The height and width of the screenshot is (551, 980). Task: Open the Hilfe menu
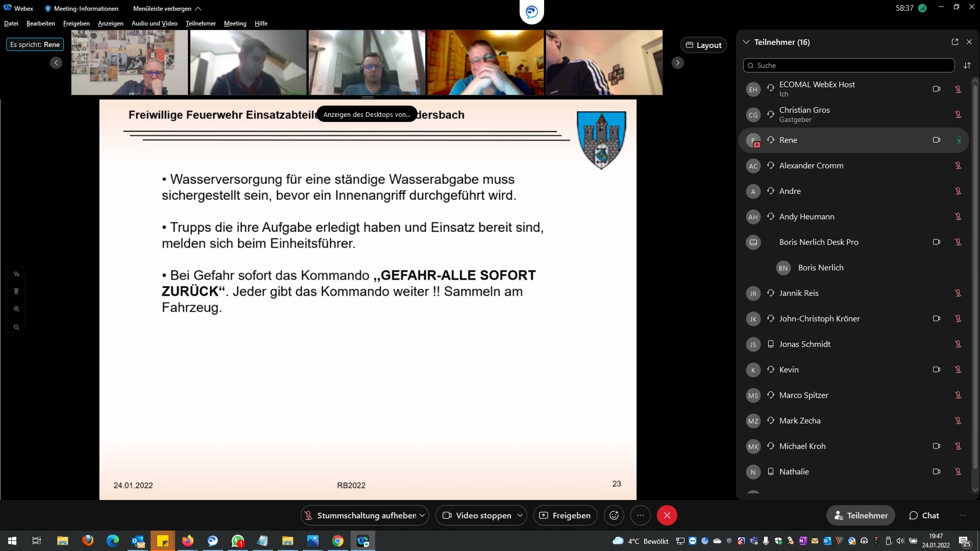tap(261, 23)
